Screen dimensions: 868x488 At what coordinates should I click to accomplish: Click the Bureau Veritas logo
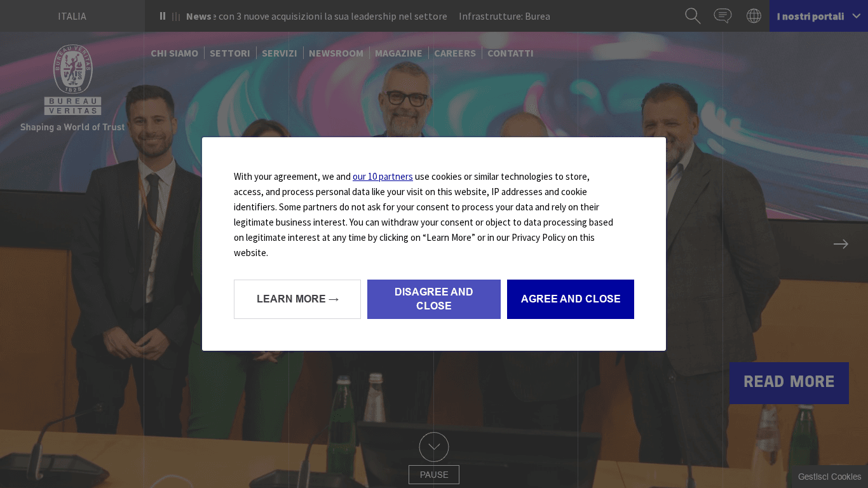[x=72, y=79]
